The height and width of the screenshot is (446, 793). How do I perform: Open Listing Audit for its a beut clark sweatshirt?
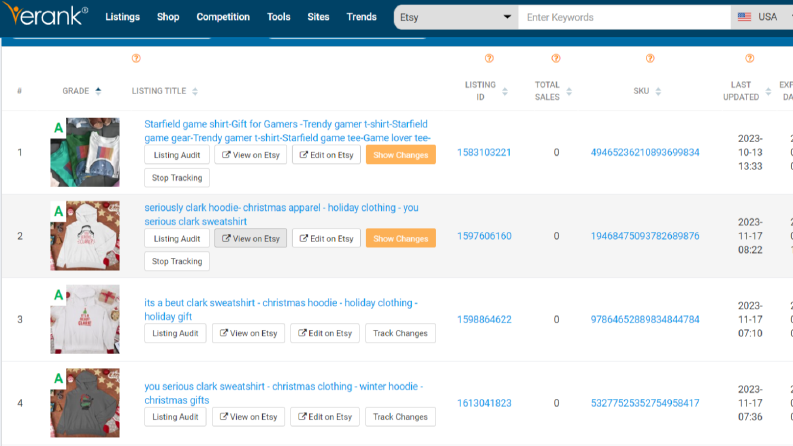(x=175, y=333)
